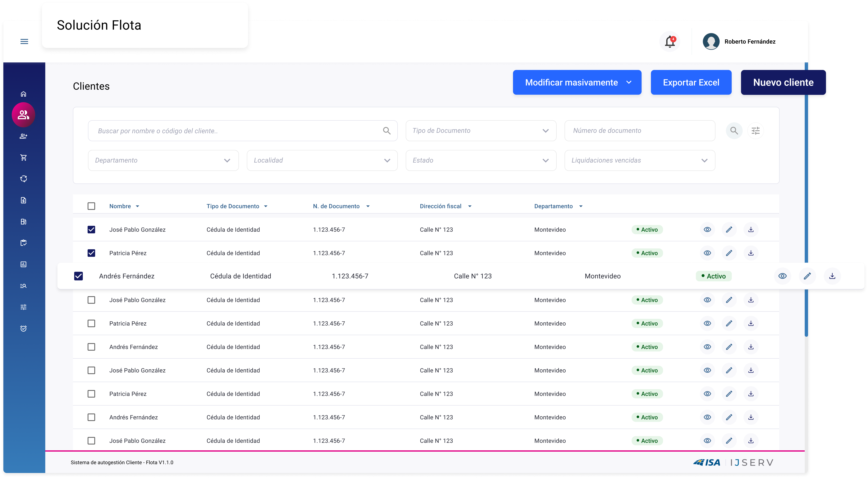View highlighted Andrés Fernández row details eye
This screenshot has width=868, height=478.
pyautogui.click(x=782, y=276)
